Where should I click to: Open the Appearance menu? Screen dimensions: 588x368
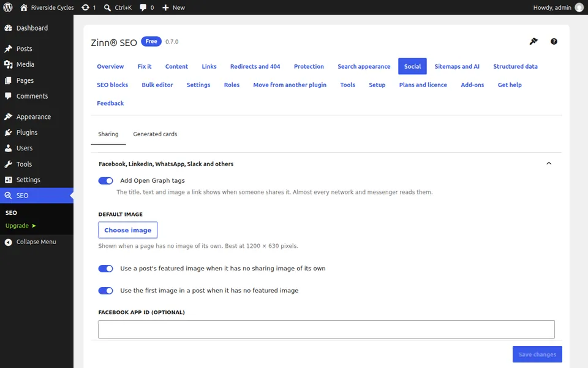37,117
